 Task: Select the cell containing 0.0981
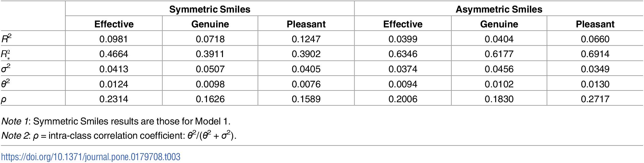(114, 39)
